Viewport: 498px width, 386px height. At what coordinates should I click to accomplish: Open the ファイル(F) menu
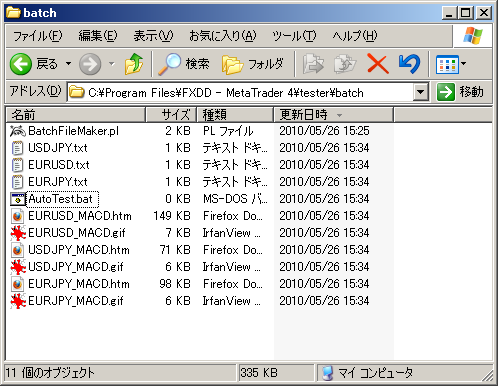click(x=37, y=36)
